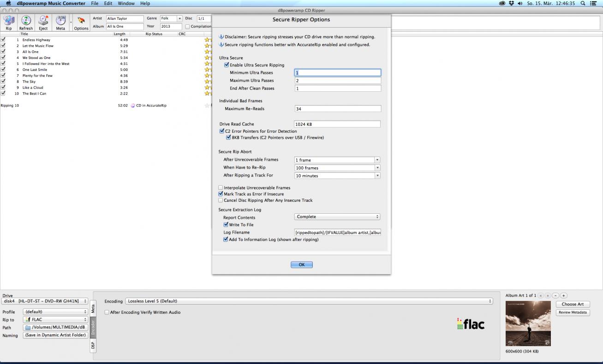
Task: Open the Window menu
Action: click(x=126, y=3)
